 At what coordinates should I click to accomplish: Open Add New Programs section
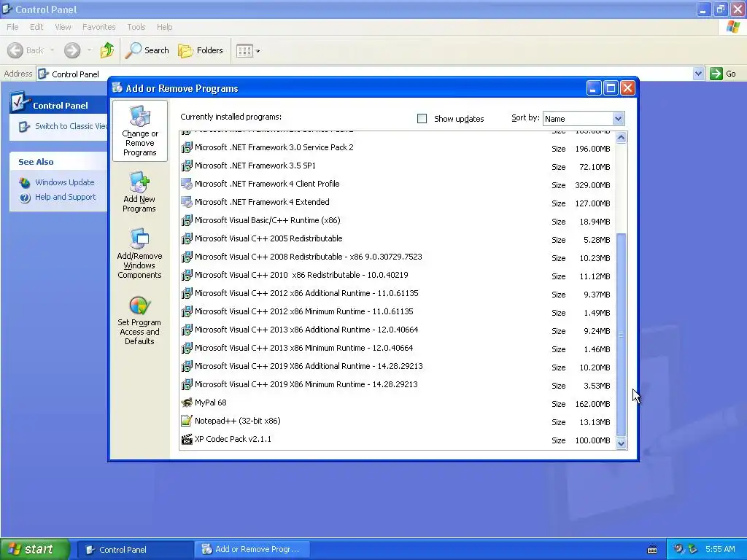coord(139,192)
